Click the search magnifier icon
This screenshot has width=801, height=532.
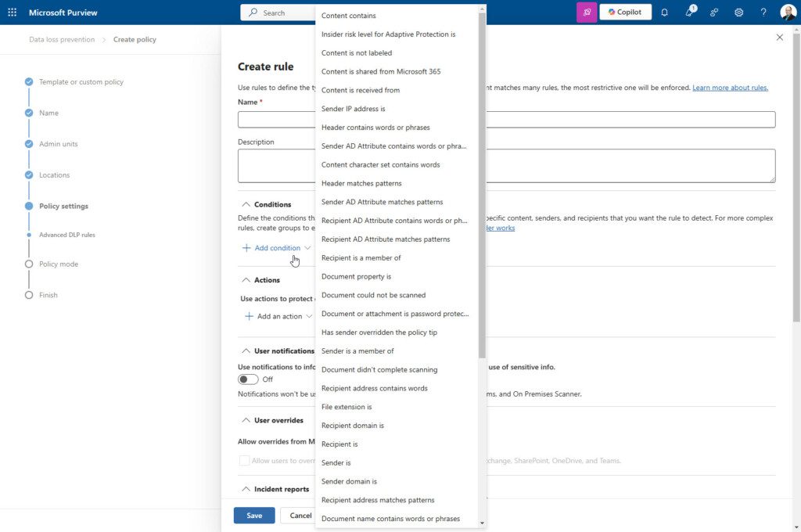pyautogui.click(x=253, y=13)
